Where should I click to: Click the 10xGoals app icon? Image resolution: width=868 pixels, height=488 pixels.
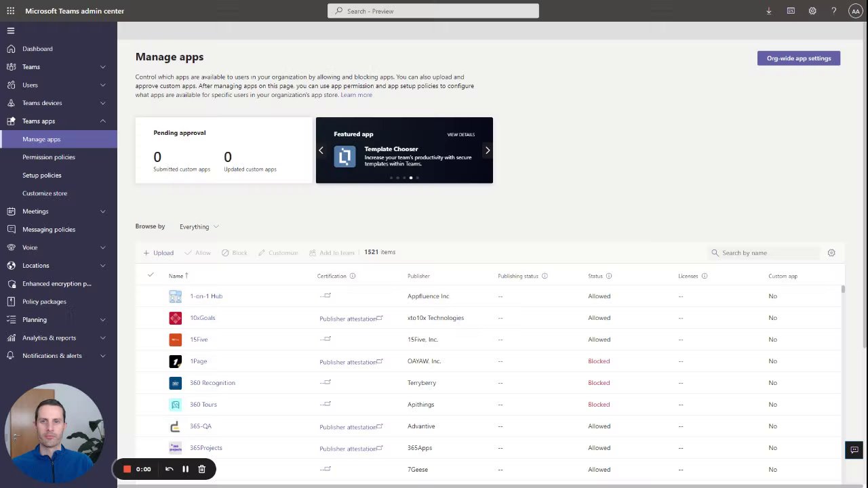pos(176,318)
